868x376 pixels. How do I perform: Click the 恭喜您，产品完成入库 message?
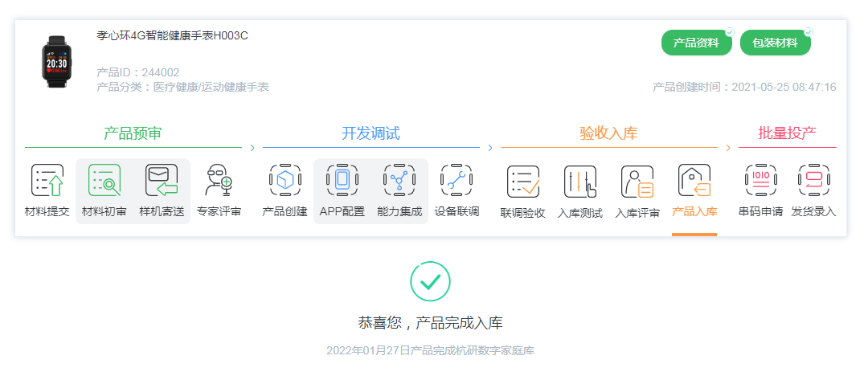[430, 324]
